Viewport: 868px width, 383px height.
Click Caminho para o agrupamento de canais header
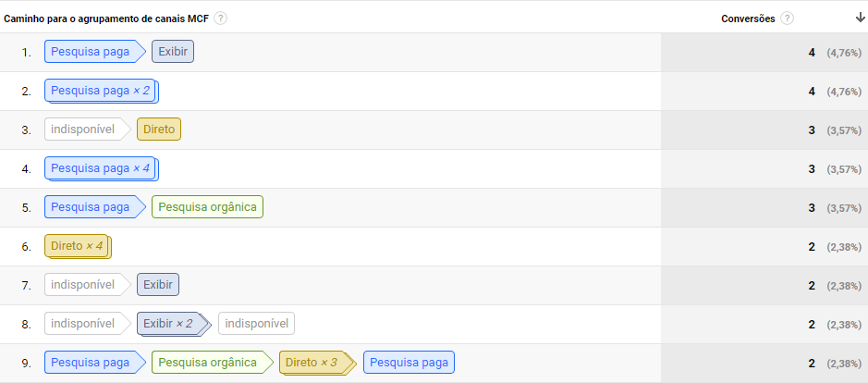click(x=106, y=19)
